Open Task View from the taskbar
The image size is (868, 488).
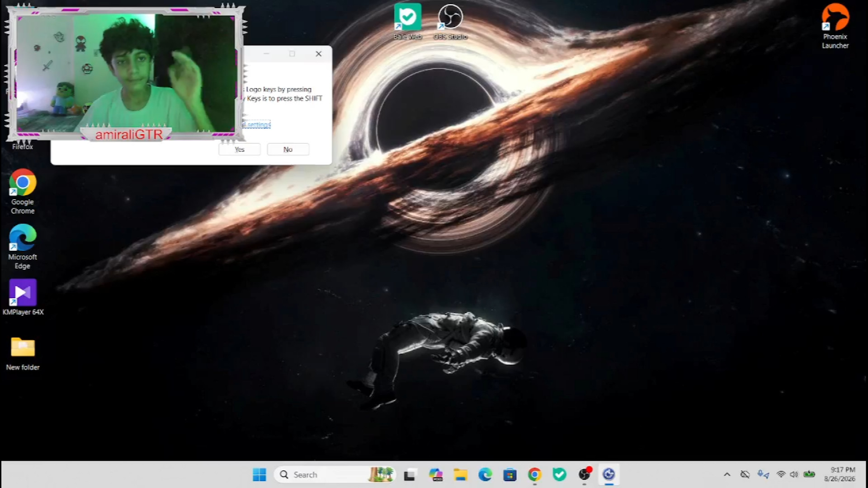coord(410,474)
